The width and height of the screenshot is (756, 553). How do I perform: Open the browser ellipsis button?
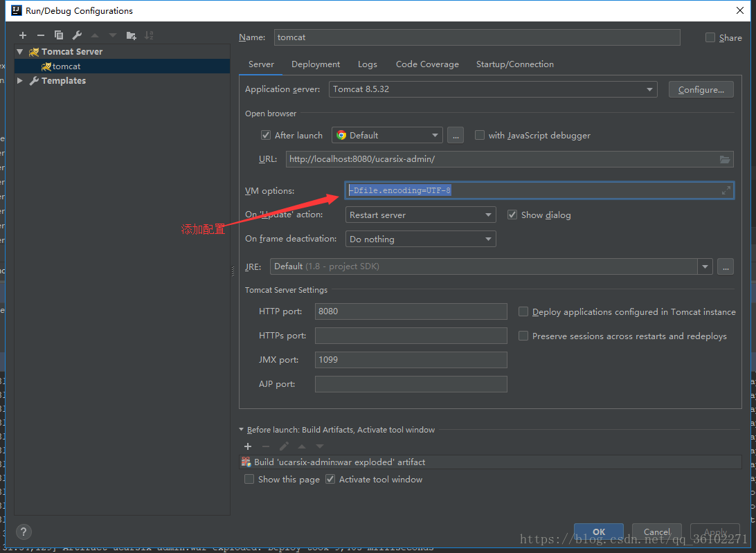pyautogui.click(x=456, y=136)
